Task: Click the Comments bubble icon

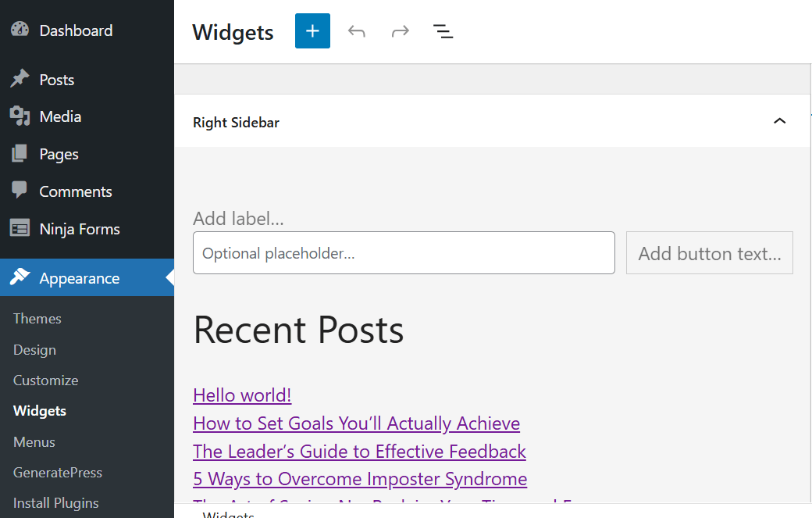Action: coord(20,191)
